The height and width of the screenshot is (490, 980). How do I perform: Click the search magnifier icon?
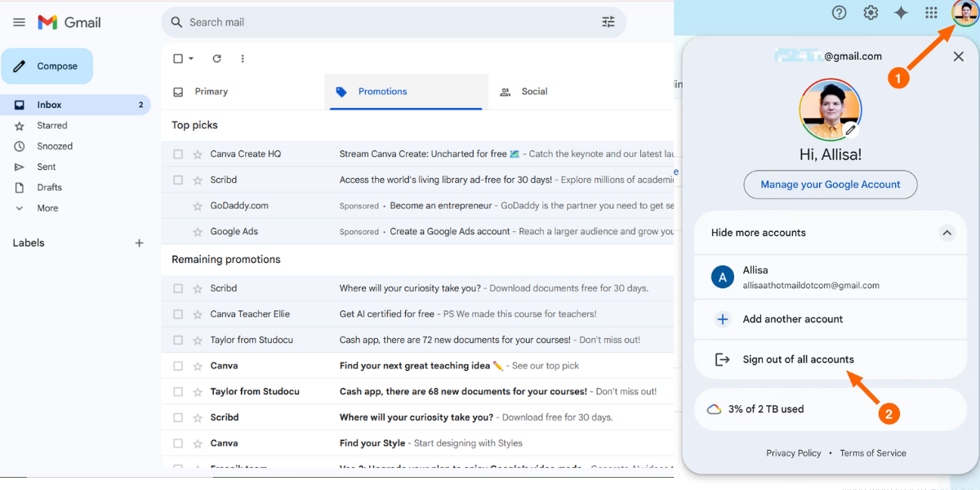176,22
